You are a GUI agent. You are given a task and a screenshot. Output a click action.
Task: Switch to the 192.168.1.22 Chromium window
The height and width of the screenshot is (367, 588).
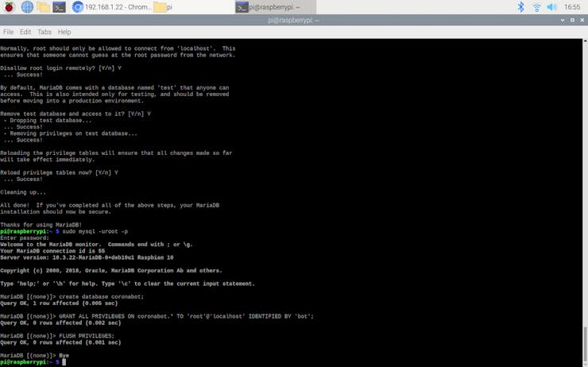coord(112,6)
